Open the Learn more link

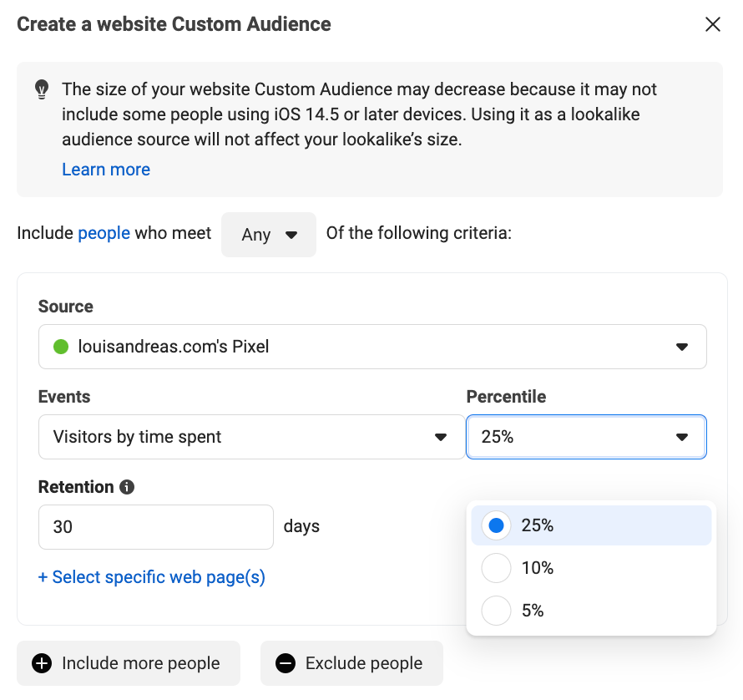click(x=106, y=170)
